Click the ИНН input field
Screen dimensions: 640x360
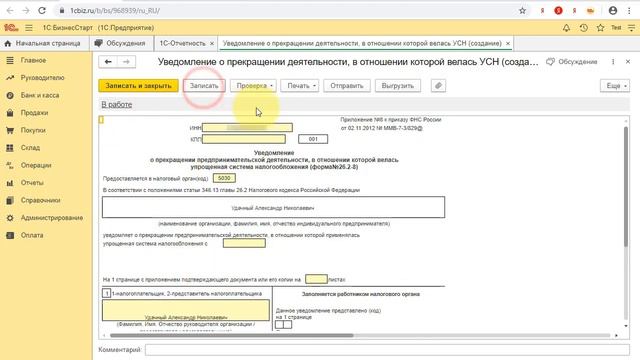click(x=247, y=128)
